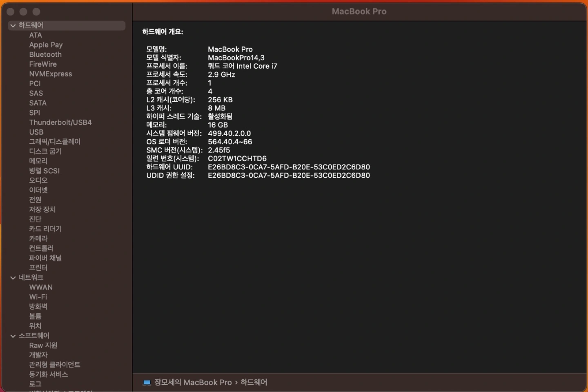588x392 pixels.
Task: Click the 16 GB memory value
Action: coord(218,125)
